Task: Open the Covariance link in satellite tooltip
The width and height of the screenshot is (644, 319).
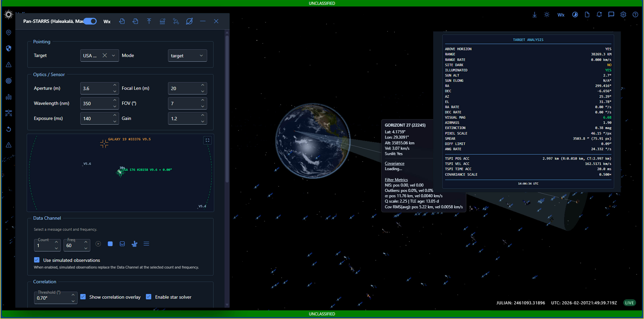Action: (x=394, y=163)
